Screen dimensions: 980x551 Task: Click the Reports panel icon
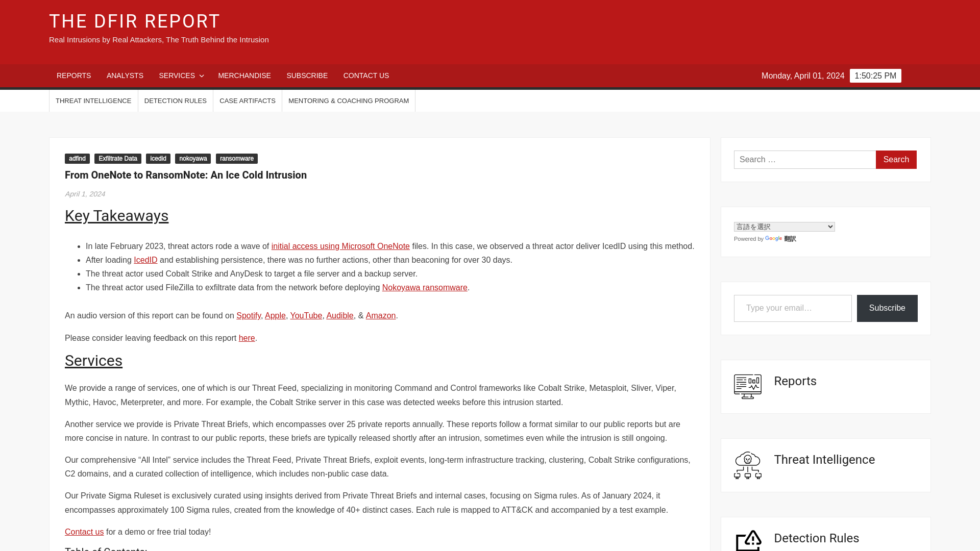point(748,386)
